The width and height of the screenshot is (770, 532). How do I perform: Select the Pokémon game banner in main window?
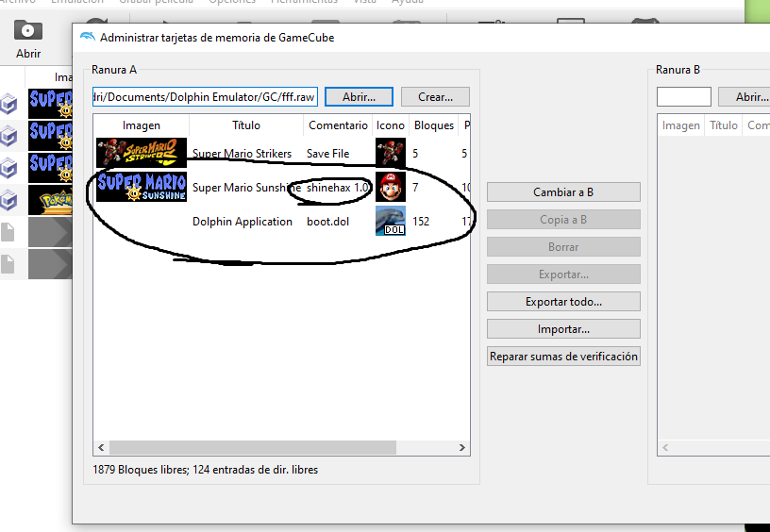(x=50, y=200)
